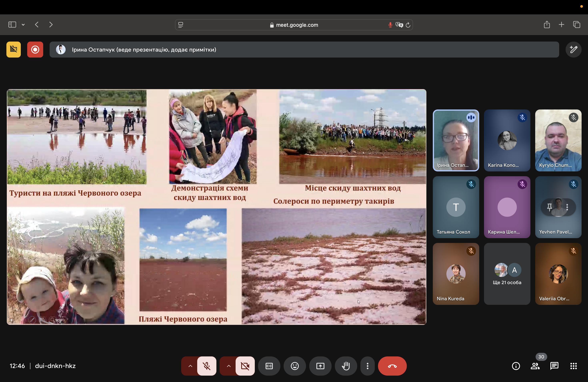Viewport: 588px width, 382px height.
Task: Toggle the microphone mute button
Action: (x=207, y=366)
